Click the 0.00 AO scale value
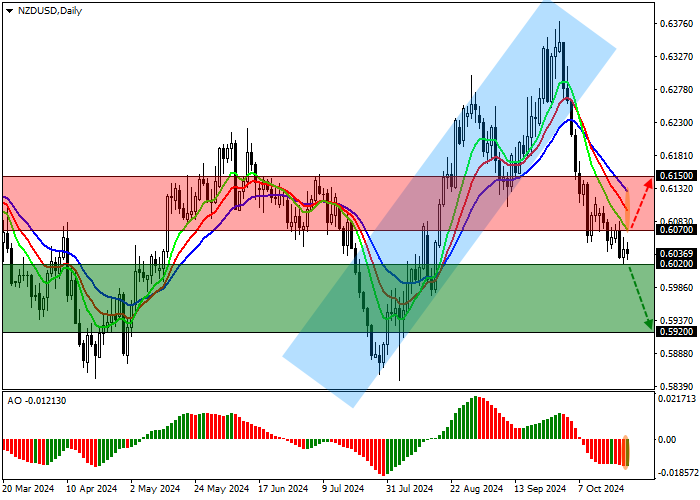The image size is (700, 500). [667, 440]
